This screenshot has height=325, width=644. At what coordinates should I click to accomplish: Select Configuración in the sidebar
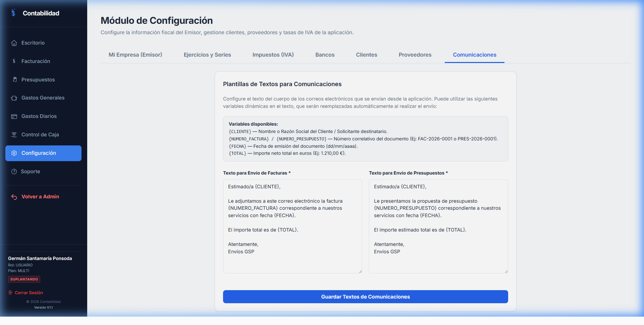click(x=43, y=153)
